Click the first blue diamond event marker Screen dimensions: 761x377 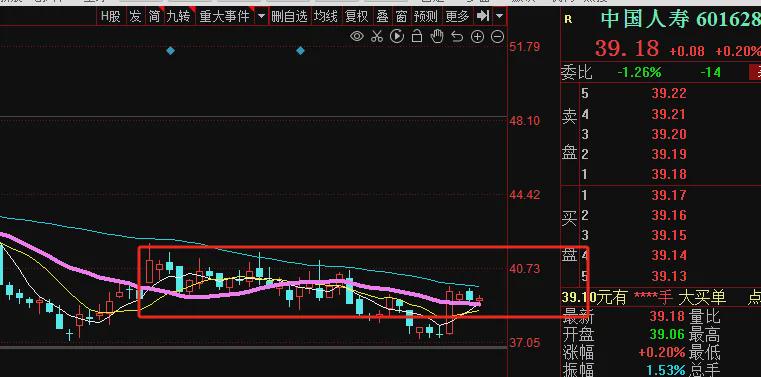tap(170, 50)
